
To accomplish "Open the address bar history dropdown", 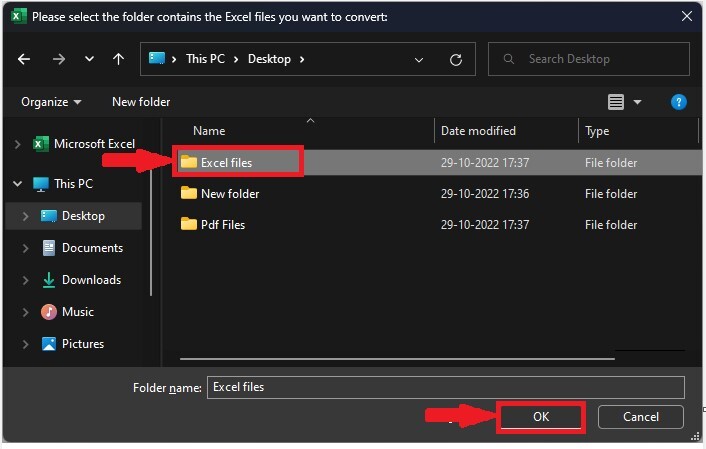I will click(419, 59).
